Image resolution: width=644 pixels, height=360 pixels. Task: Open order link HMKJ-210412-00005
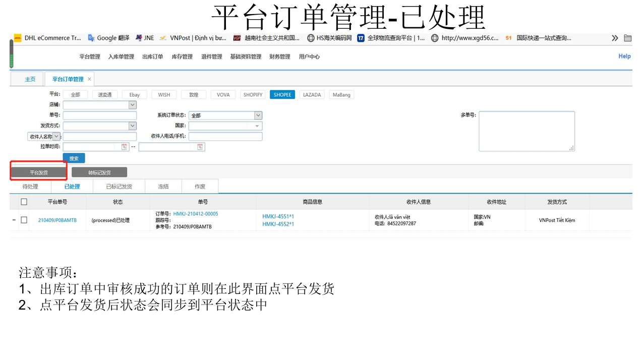[196, 214]
